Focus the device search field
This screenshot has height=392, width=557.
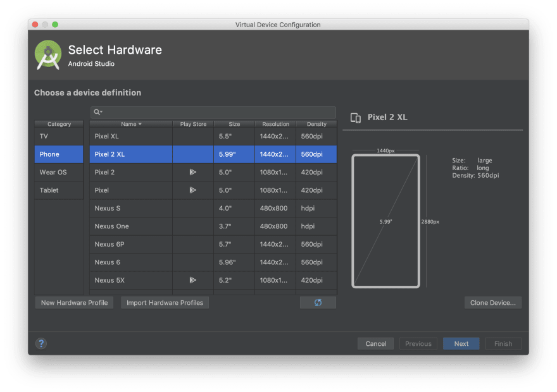[213, 112]
